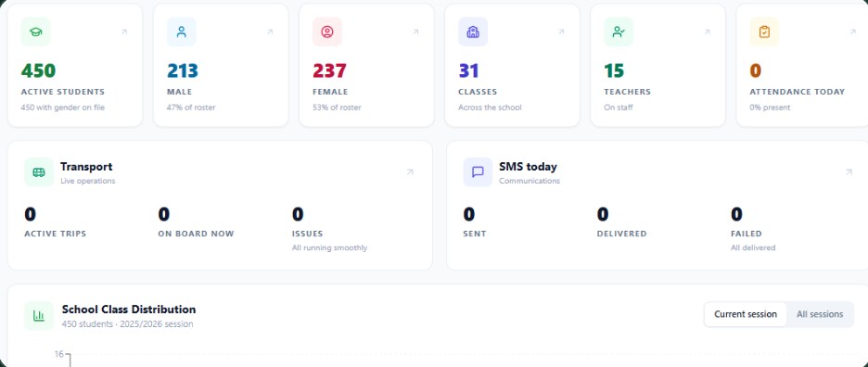Click the DELIVERED label in SMS panel
The width and height of the screenshot is (868, 367).
621,234
